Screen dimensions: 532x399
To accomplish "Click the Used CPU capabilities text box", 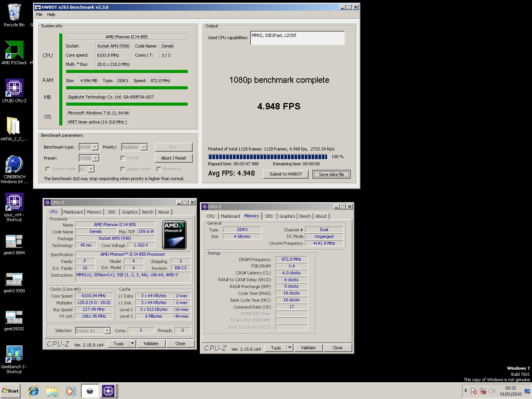I will 298,38.
